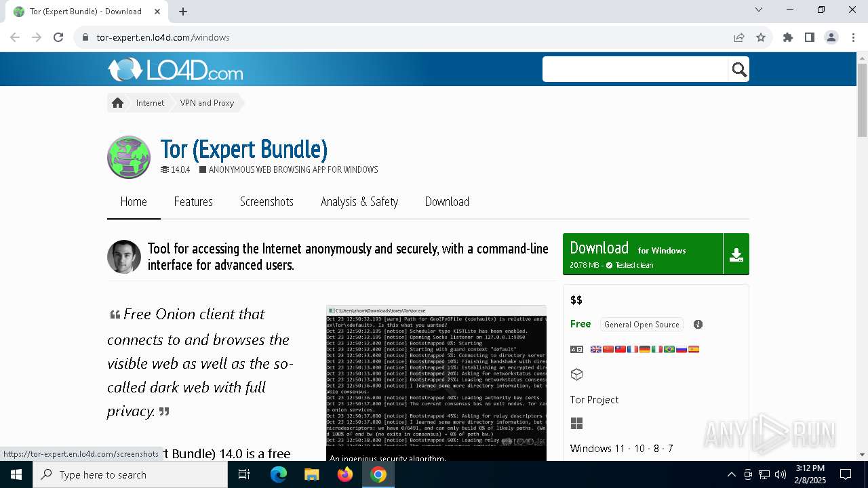Click the version 14.0.4 text
Screen dimensions: 868x488
coord(180,169)
